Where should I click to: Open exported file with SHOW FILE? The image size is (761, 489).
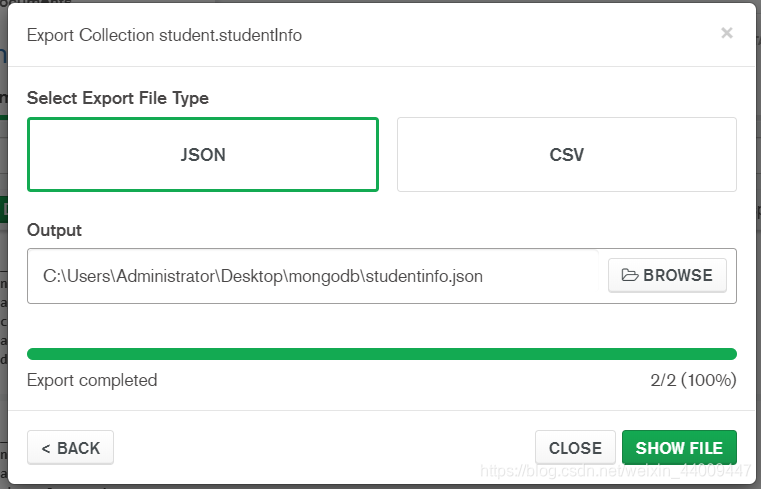679,448
